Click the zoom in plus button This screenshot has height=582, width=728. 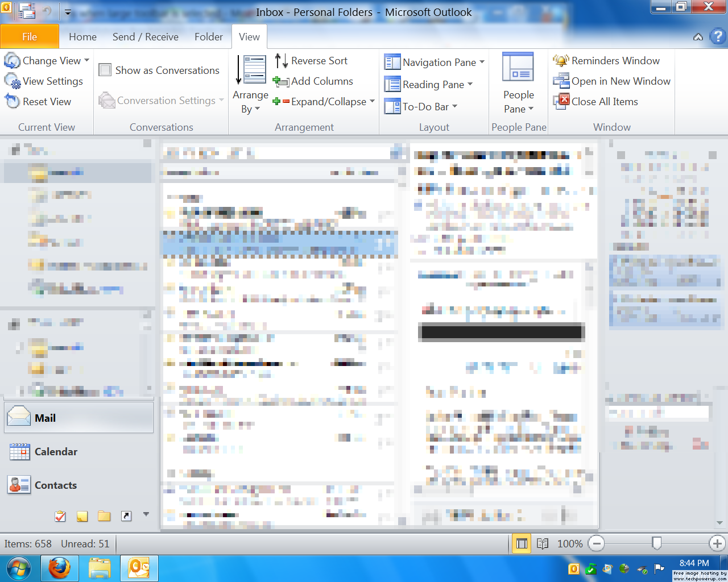pyautogui.click(x=718, y=544)
